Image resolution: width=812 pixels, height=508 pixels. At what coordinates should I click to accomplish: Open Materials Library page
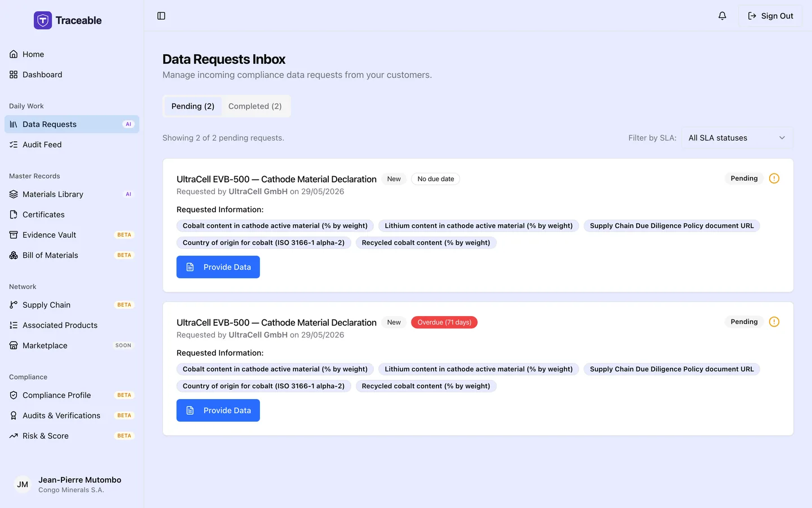(x=72, y=194)
